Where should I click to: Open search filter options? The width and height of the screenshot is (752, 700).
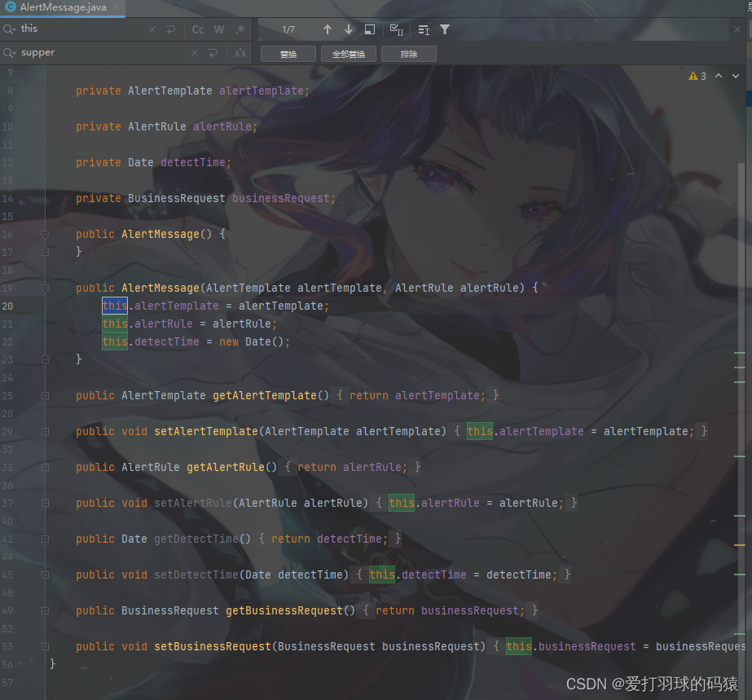pyautogui.click(x=445, y=30)
